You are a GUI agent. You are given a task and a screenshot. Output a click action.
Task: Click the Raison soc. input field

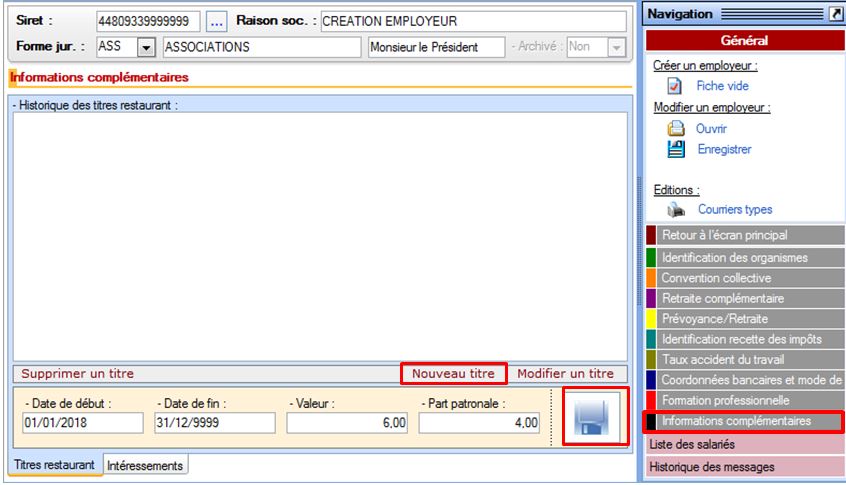(473, 22)
